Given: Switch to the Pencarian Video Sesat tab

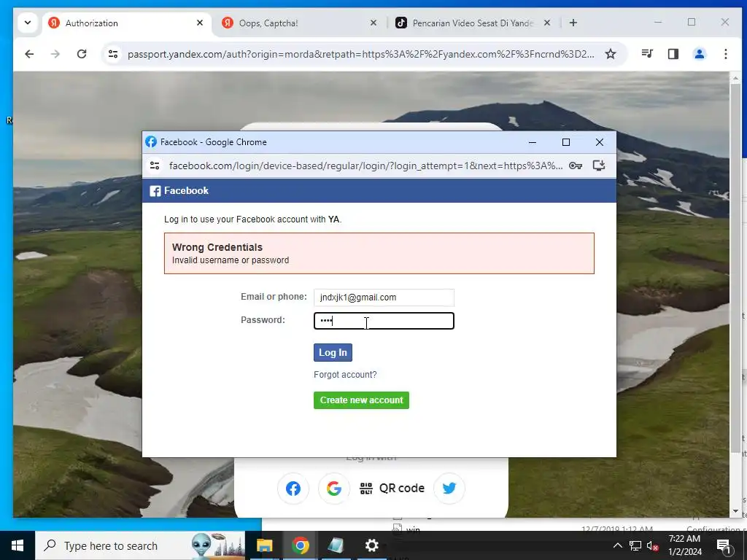Looking at the screenshot, I should pyautogui.click(x=473, y=23).
